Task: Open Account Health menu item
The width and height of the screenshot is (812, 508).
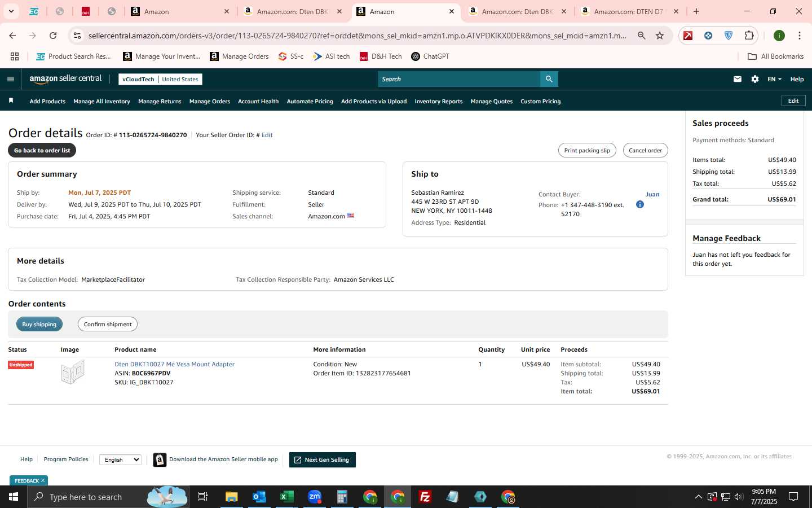Action: [258, 102]
